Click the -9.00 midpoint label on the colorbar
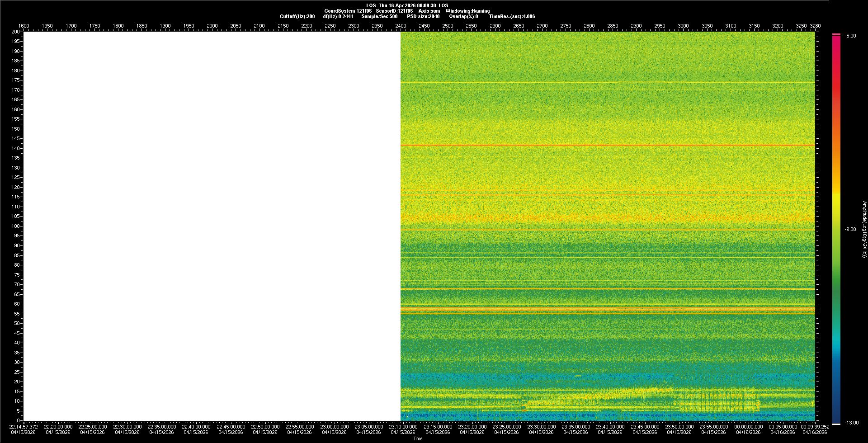Viewport: 868px width, 443px height. pyautogui.click(x=850, y=229)
